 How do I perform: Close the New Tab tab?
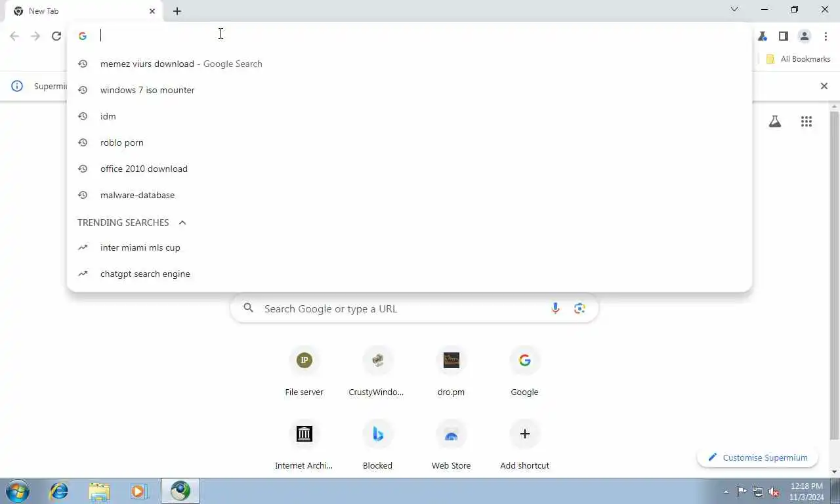[152, 10]
